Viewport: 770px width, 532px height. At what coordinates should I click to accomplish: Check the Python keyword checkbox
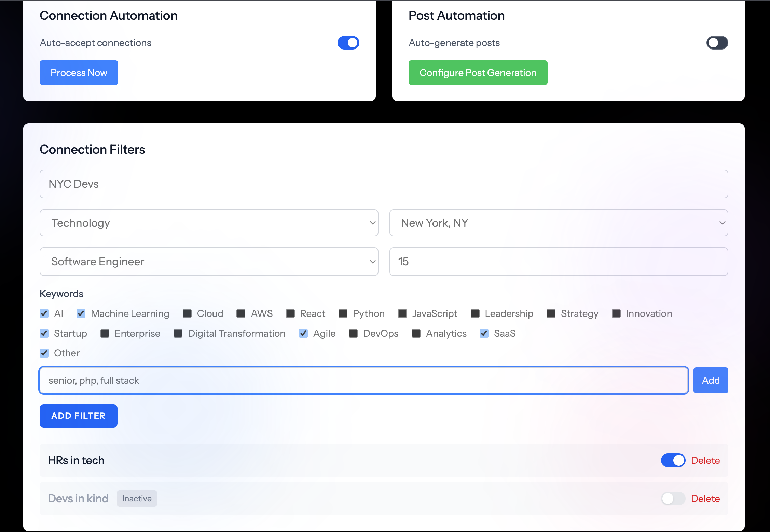coord(343,313)
